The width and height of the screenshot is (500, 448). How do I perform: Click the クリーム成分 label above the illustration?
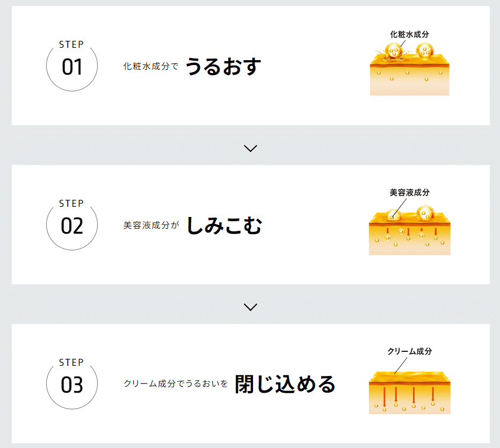pyautogui.click(x=409, y=351)
